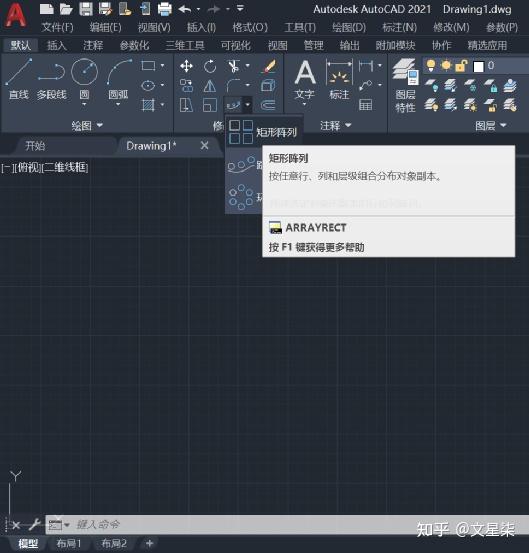Choose the Polar Array option
This screenshot has height=553, width=529.
pyautogui.click(x=244, y=197)
